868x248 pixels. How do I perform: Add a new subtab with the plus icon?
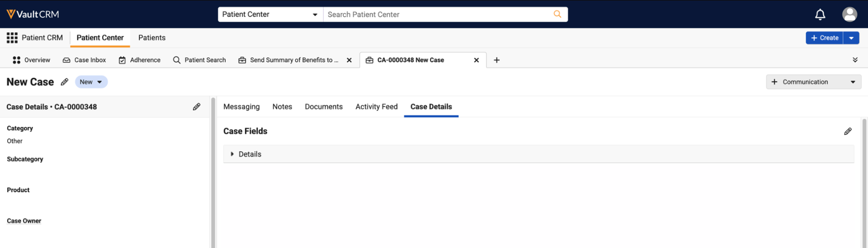click(x=496, y=60)
